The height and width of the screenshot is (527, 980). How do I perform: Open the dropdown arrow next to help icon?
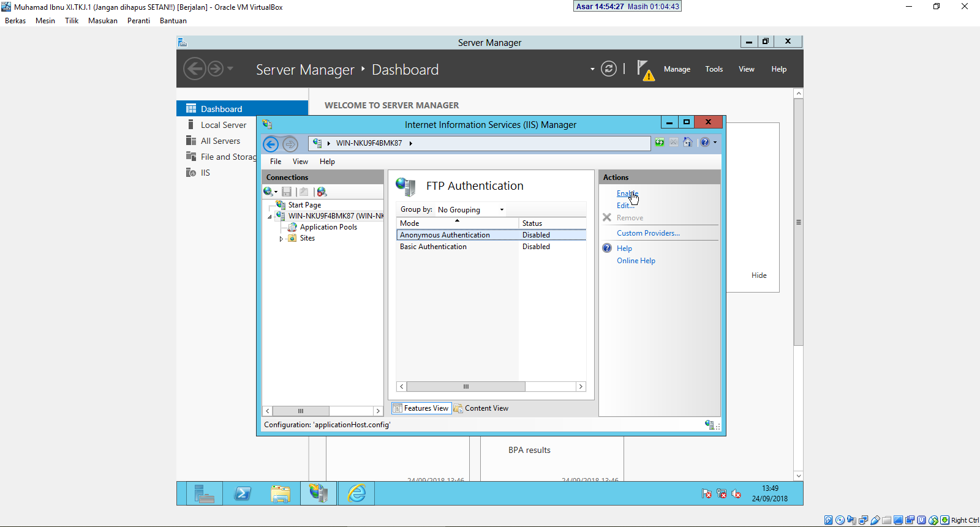715,142
